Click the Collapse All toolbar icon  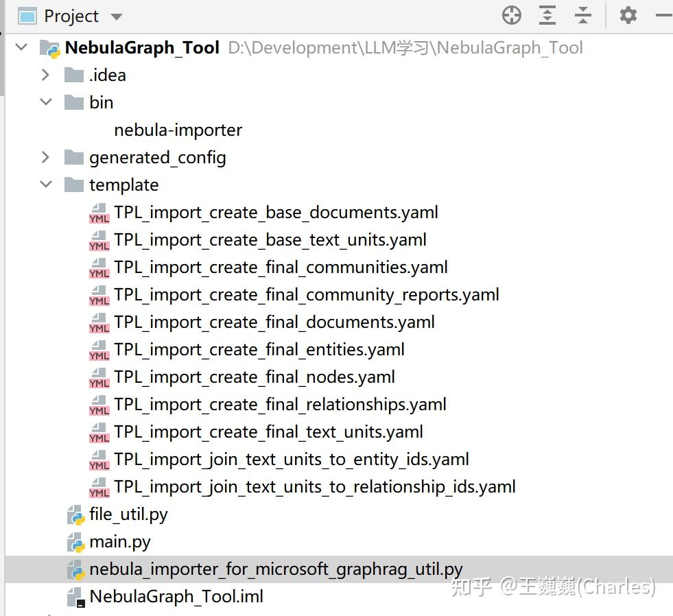pyautogui.click(x=582, y=14)
